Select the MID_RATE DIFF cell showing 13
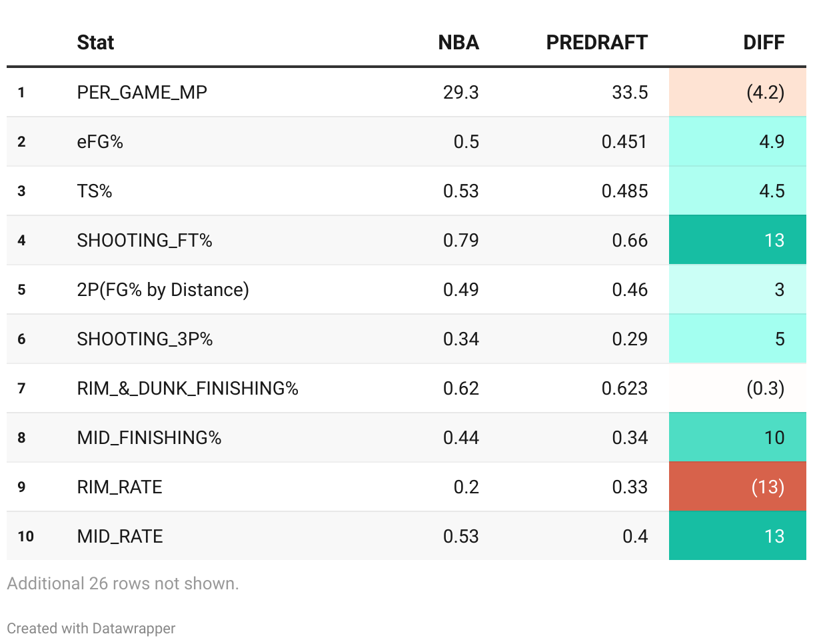 coord(738,536)
